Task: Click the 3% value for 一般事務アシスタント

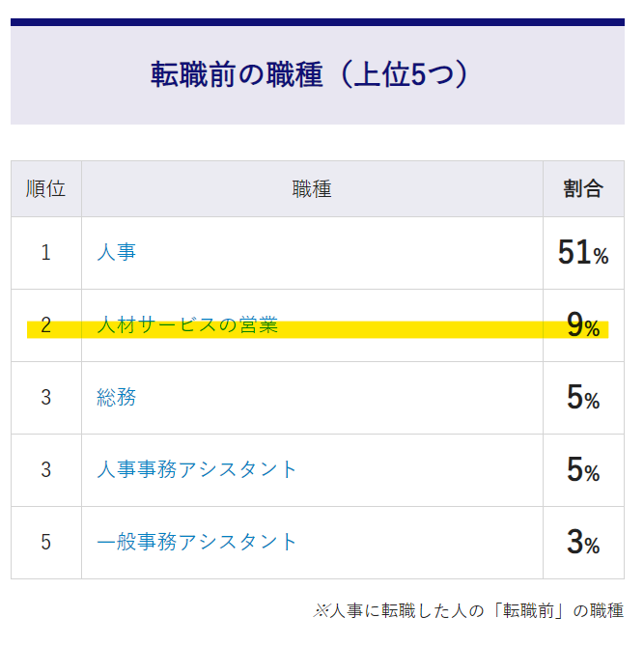Action: [582, 543]
